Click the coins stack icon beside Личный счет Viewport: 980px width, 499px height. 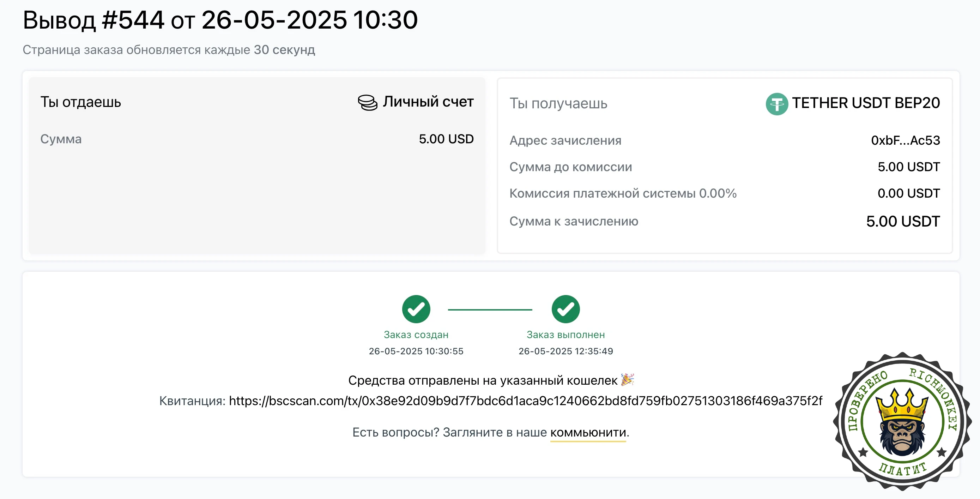pyautogui.click(x=368, y=102)
